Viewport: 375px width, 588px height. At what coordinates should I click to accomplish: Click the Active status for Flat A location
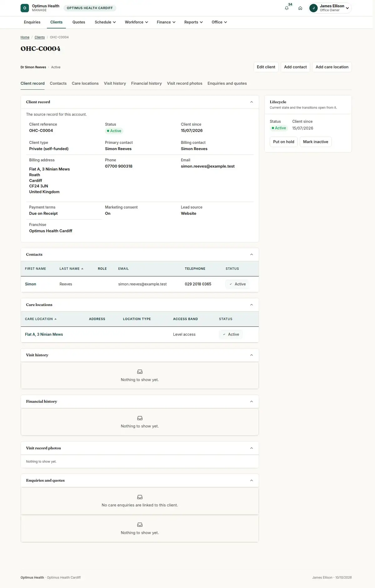pyautogui.click(x=231, y=334)
